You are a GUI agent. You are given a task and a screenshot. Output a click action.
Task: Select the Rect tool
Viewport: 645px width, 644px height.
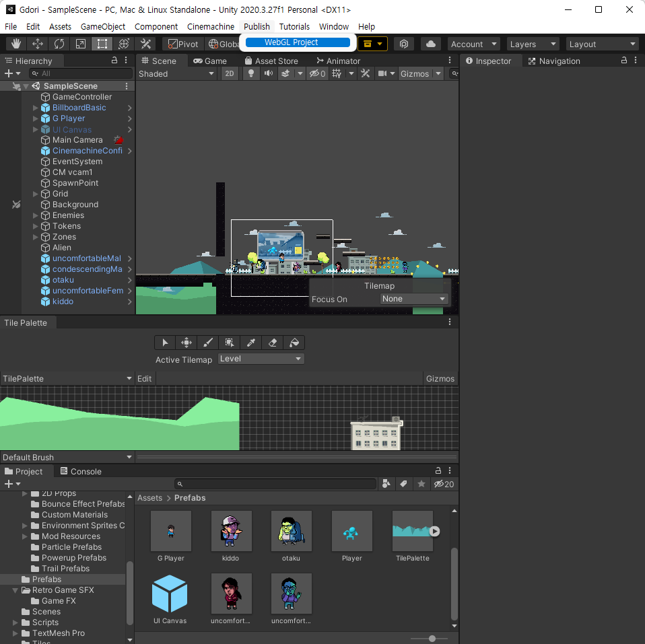click(102, 44)
